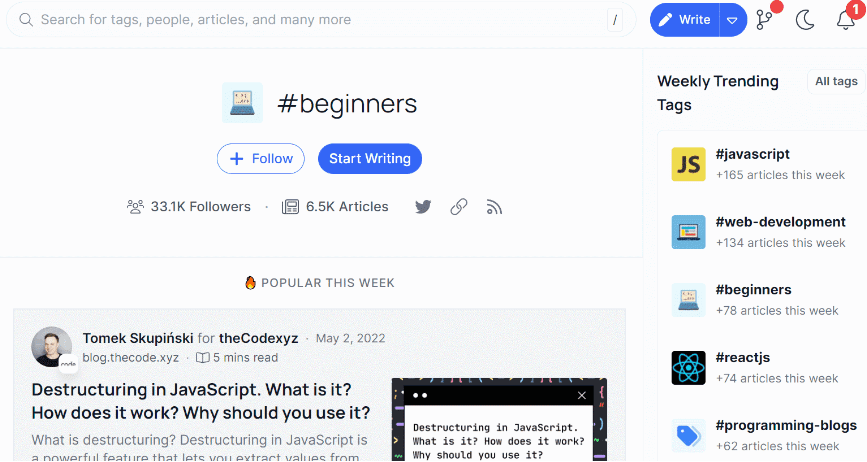The height and width of the screenshot is (462, 867).
Task: Expand the Write button dropdown arrow
Action: [x=733, y=20]
